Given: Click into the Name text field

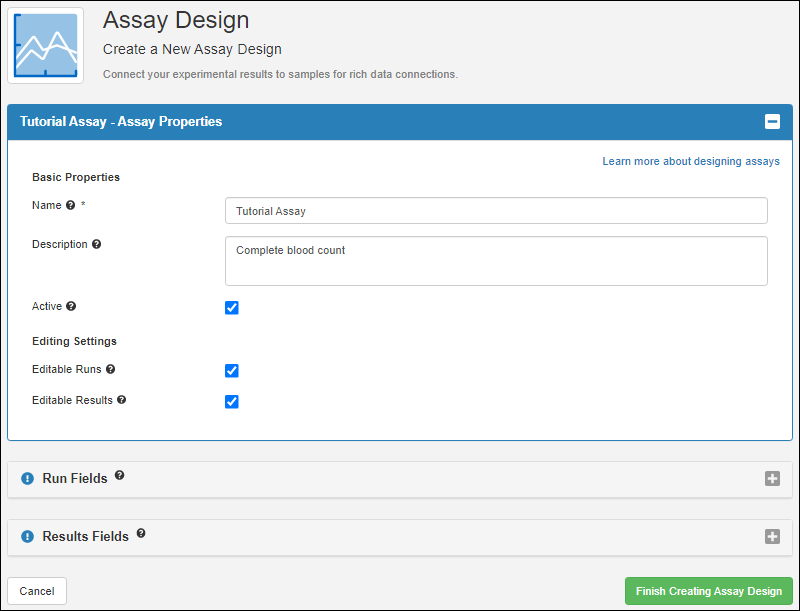Looking at the screenshot, I should (496, 211).
